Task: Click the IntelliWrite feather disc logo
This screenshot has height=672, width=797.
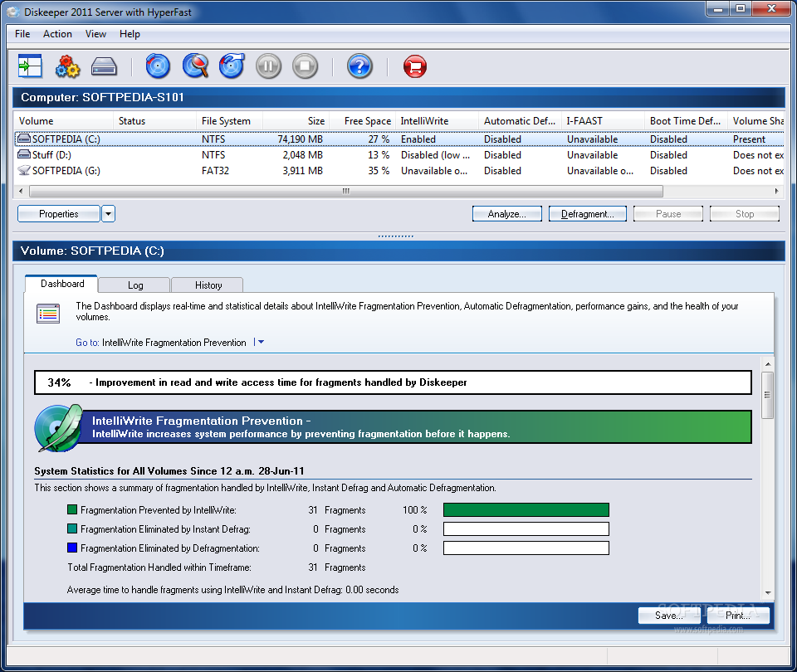Action: [58, 428]
